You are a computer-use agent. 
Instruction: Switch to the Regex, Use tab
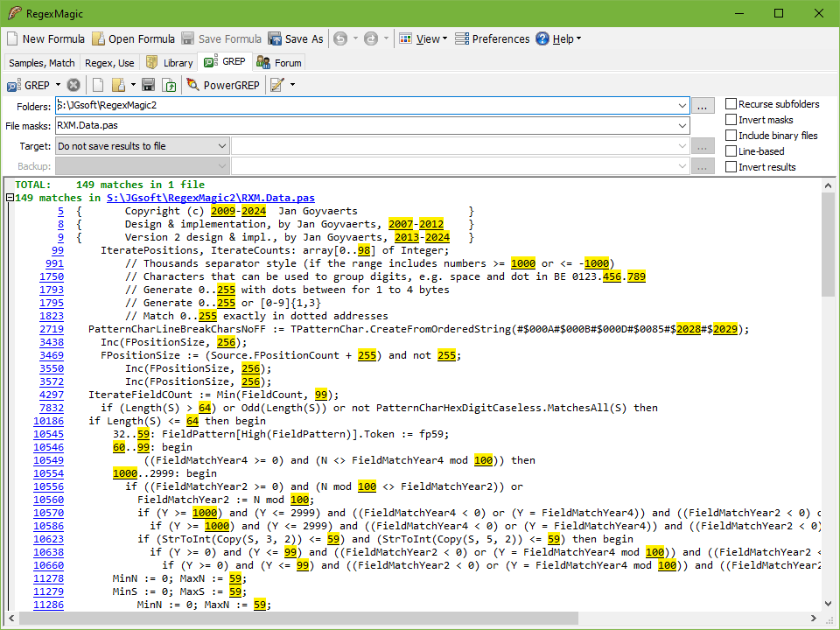pyautogui.click(x=110, y=63)
